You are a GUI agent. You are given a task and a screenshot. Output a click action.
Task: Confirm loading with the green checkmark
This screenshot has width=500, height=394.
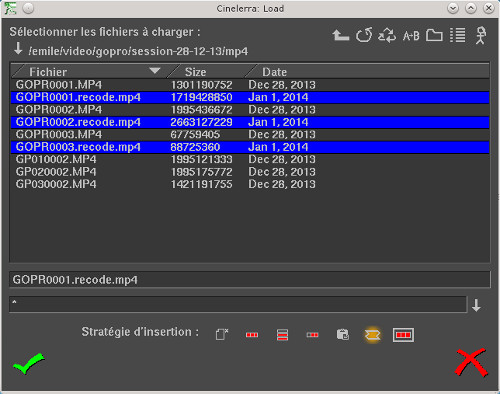[29, 364]
